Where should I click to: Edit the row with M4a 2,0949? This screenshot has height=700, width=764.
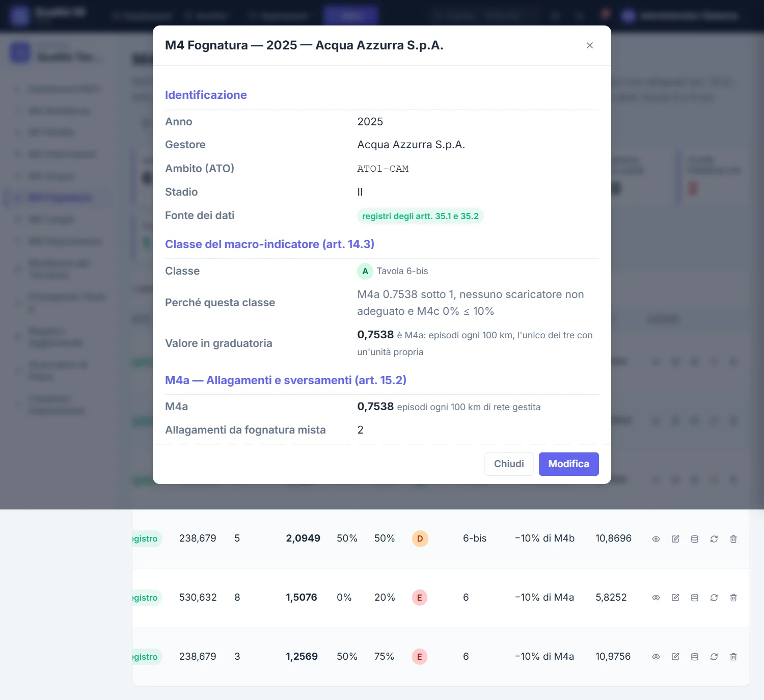(x=675, y=539)
